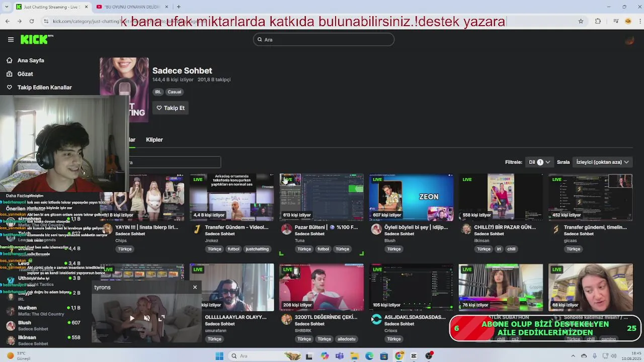The image size is (644, 362).
Task: Click the Casual category tag
Action: coord(175,92)
